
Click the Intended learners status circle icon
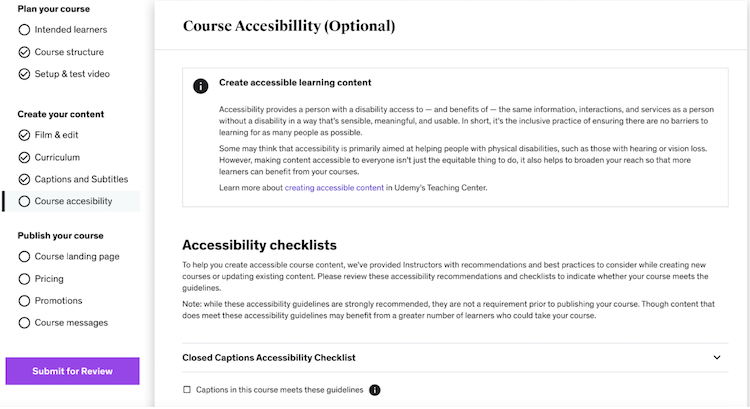(24, 30)
